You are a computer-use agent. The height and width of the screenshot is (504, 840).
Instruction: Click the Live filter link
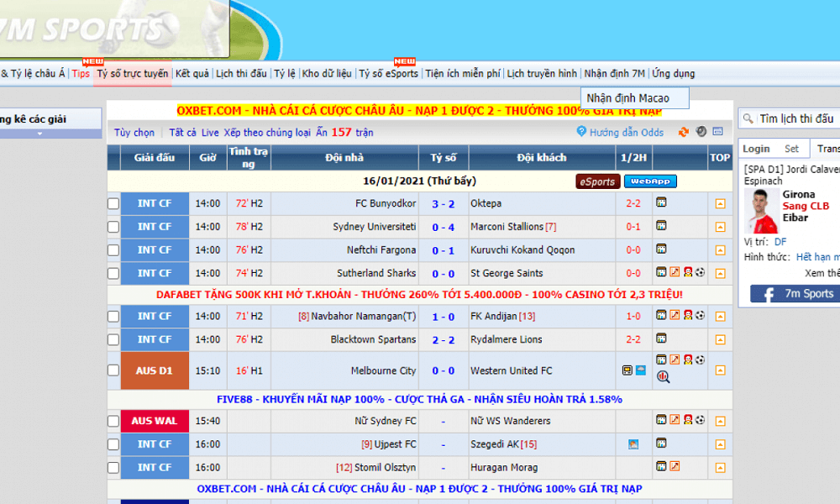[x=210, y=132]
